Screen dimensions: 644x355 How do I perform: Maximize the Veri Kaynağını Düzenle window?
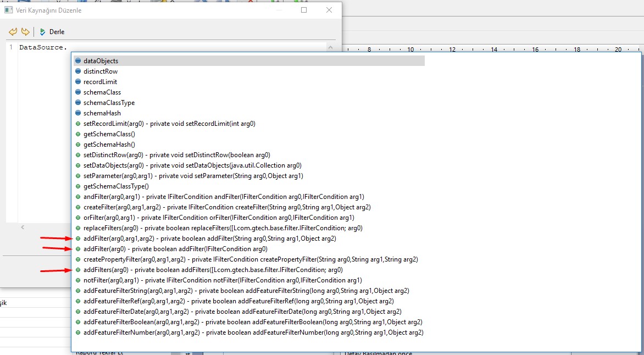tap(304, 10)
